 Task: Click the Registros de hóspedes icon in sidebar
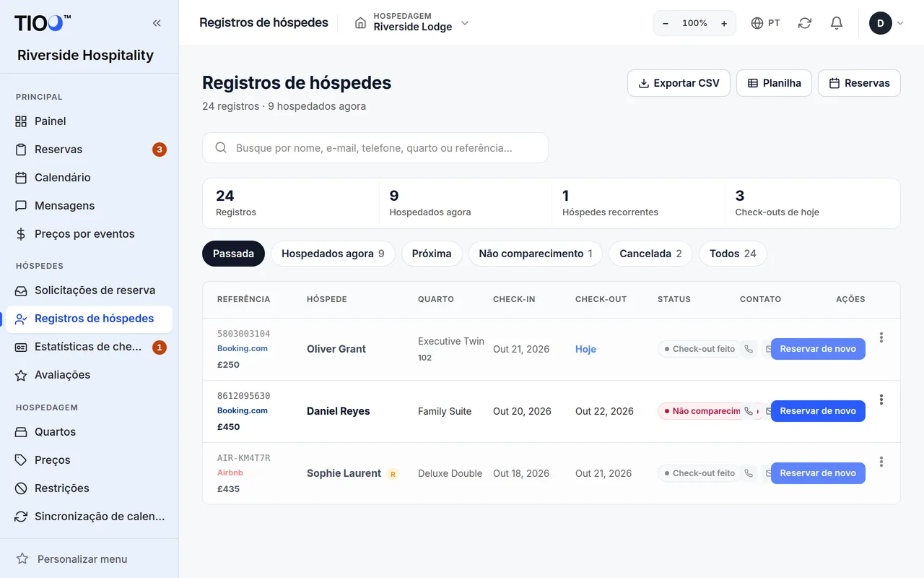21,319
